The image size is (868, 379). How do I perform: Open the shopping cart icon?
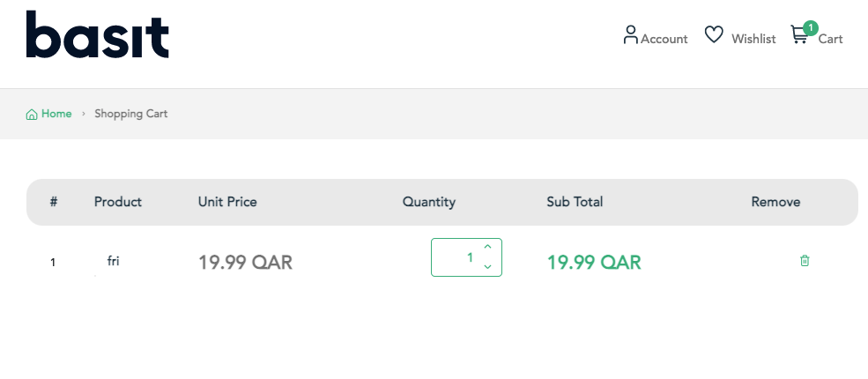tap(798, 36)
